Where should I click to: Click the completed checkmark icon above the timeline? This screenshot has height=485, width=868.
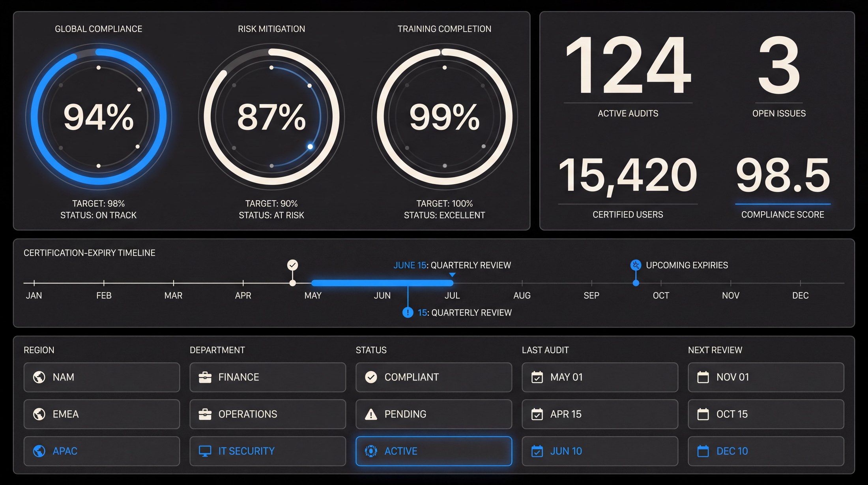point(292,265)
